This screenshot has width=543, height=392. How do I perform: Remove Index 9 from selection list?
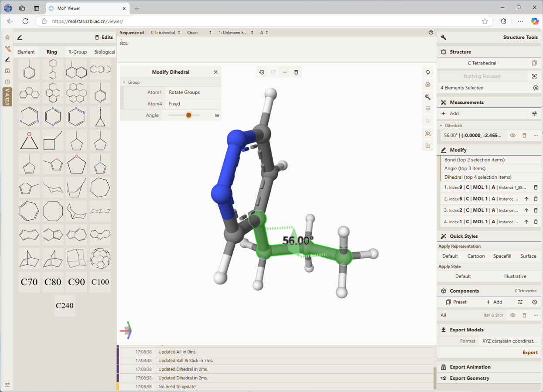pyautogui.click(x=536, y=187)
